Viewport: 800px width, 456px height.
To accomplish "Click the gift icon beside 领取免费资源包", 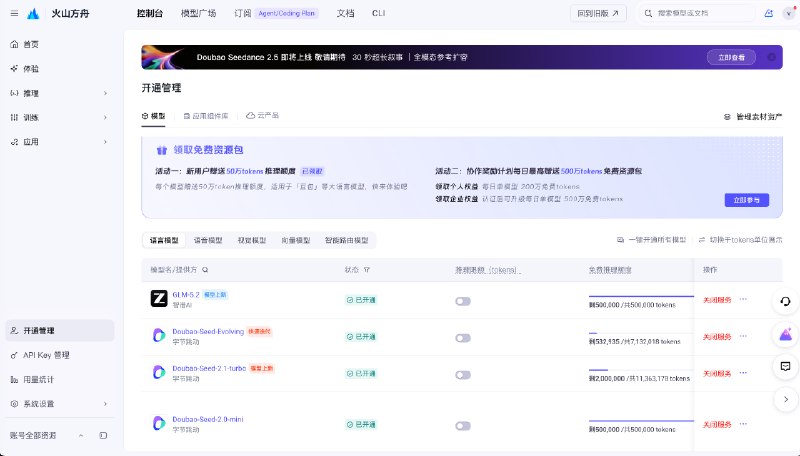I will point(162,150).
